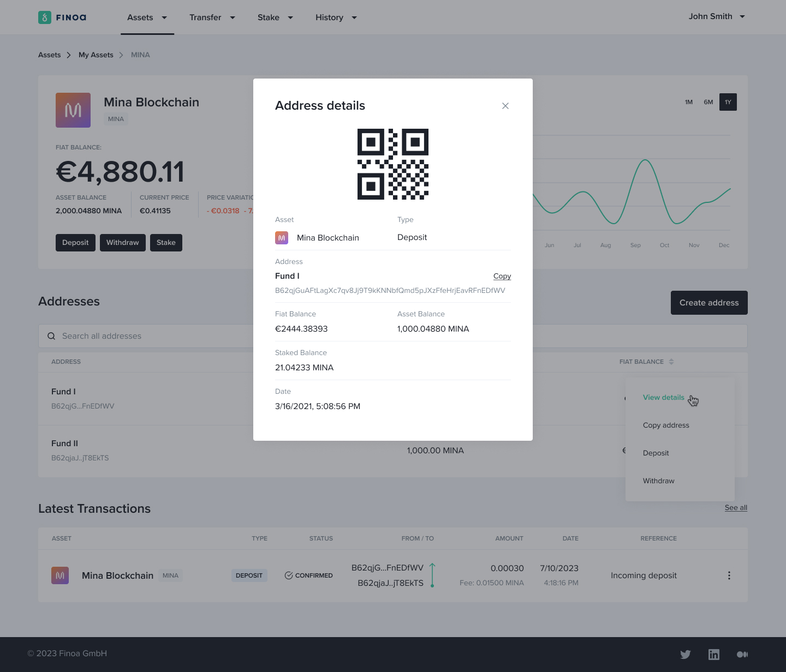
Task: Click the Mina Blockchain asset icon in dialog
Action: 282,238
